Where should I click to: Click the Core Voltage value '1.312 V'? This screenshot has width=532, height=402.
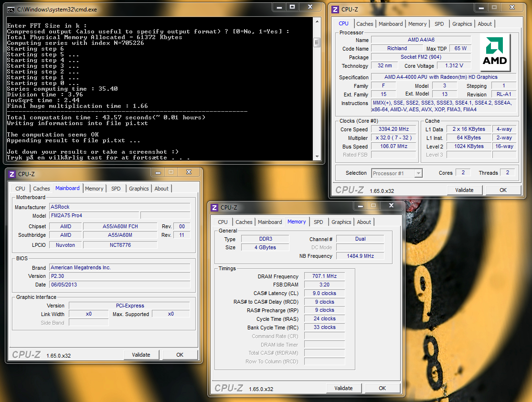coord(454,65)
